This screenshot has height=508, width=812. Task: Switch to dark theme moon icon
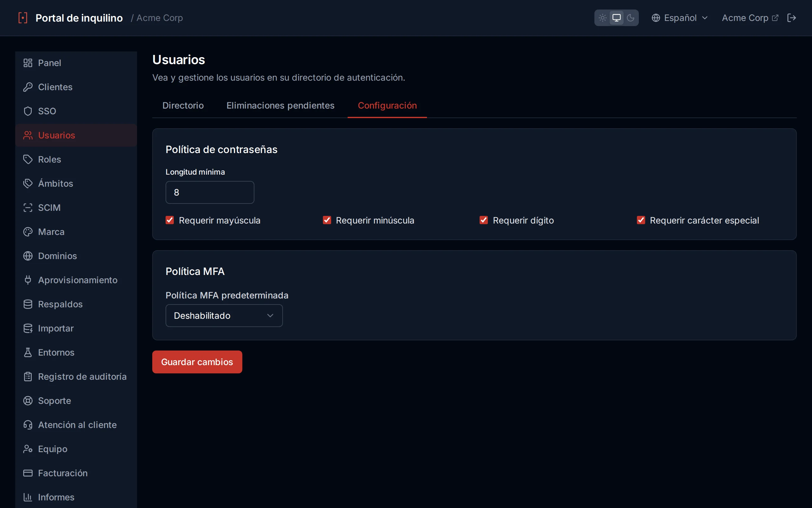pyautogui.click(x=631, y=18)
